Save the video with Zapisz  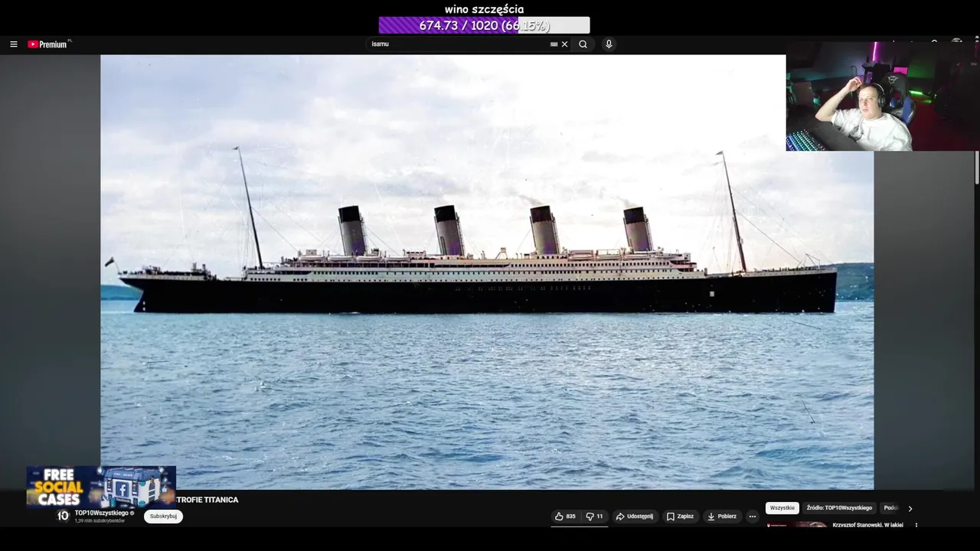pyautogui.click(x=680, y=517)
